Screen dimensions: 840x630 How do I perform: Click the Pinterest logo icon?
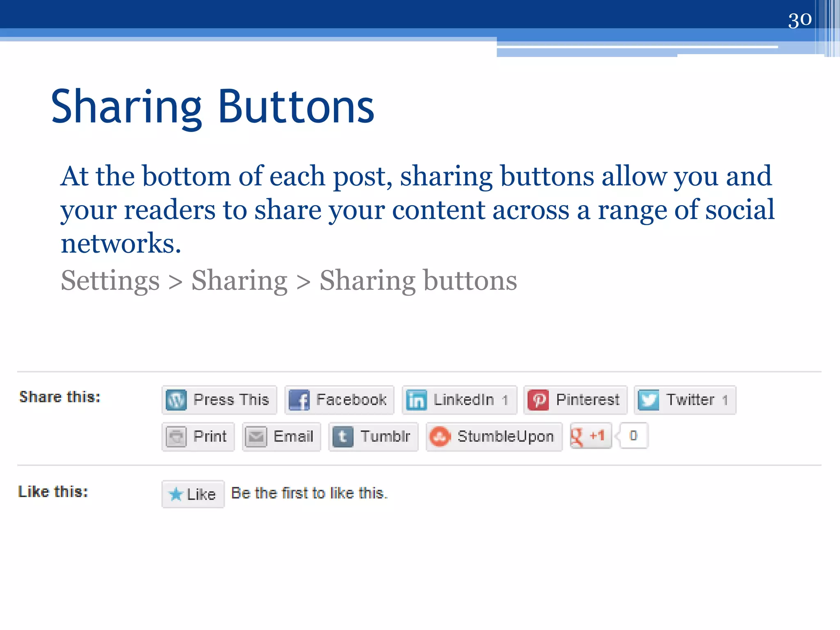(x=538, y=400)
